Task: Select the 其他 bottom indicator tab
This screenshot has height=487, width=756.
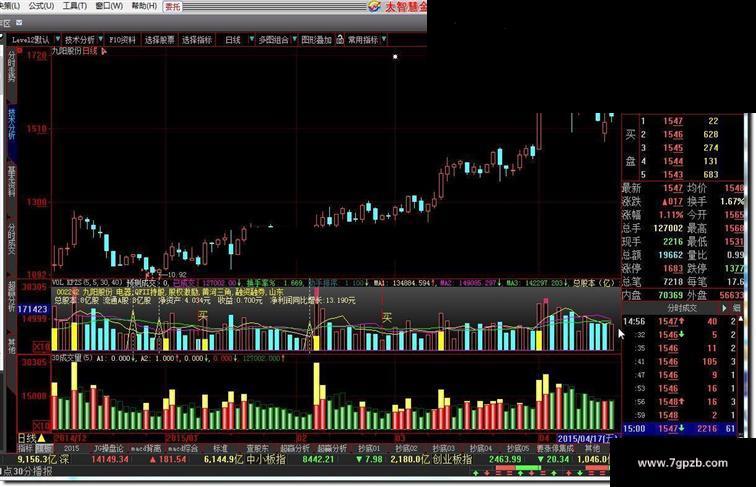Action: (x=593, y=448)
